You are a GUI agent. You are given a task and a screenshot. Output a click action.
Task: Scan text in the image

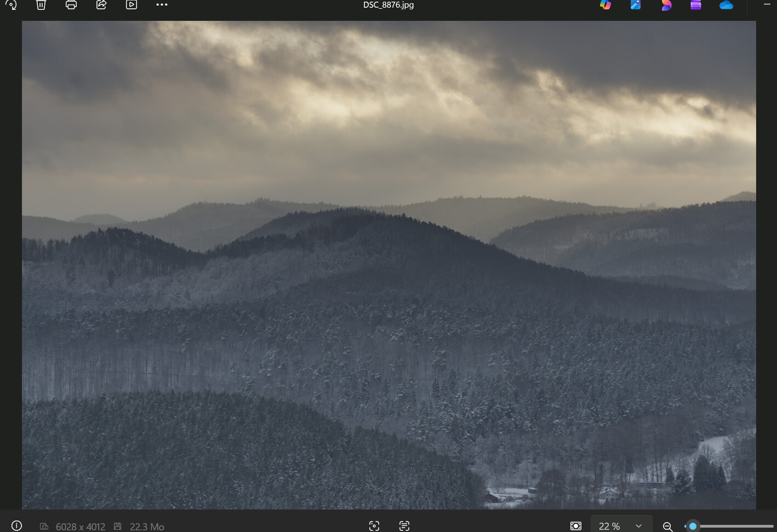click(404, 526)
